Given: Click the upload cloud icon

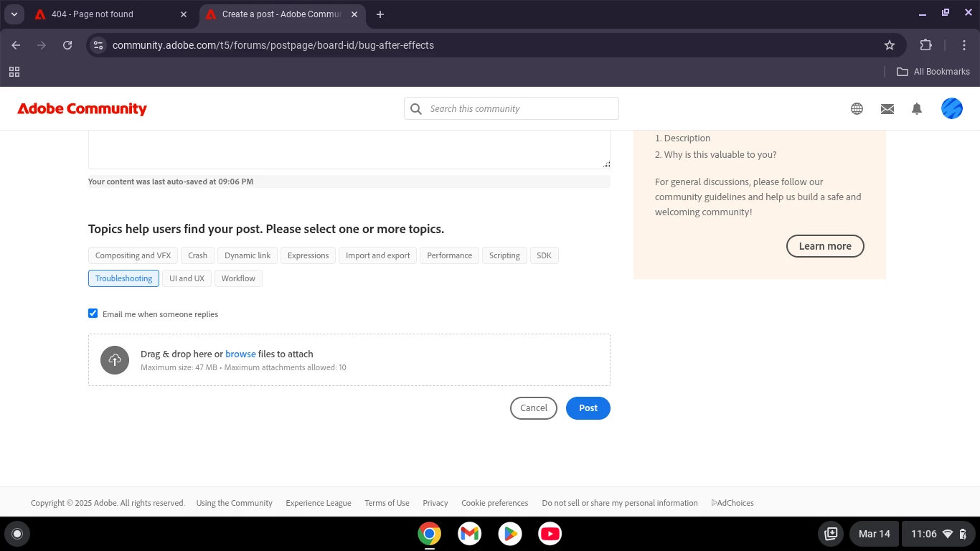Looking at the screenshot, I should click(115, 360).
